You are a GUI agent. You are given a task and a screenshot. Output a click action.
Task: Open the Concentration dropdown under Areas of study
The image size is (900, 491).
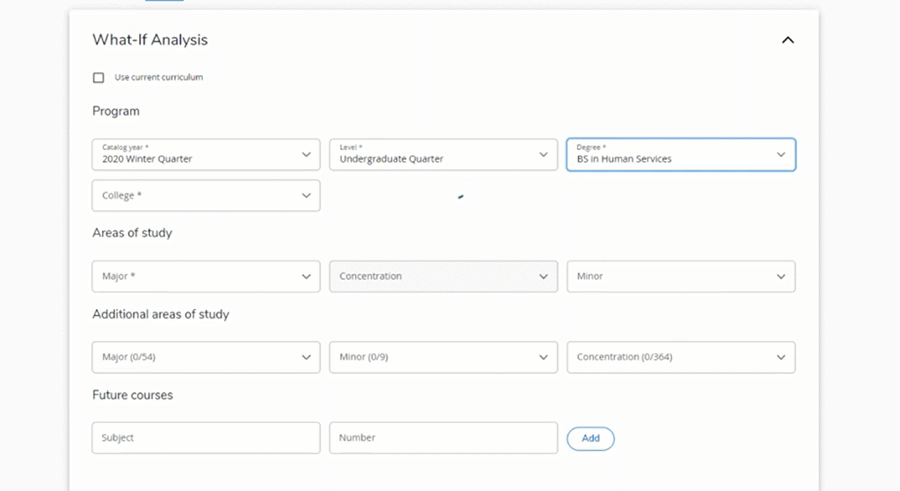(442, 277)
